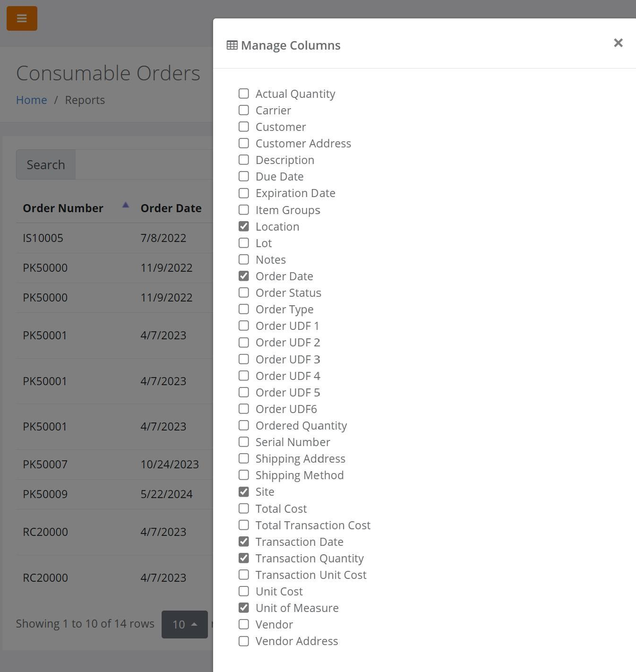
Task: Close the Manage Columns panel
Action: (x=618, y=43)
